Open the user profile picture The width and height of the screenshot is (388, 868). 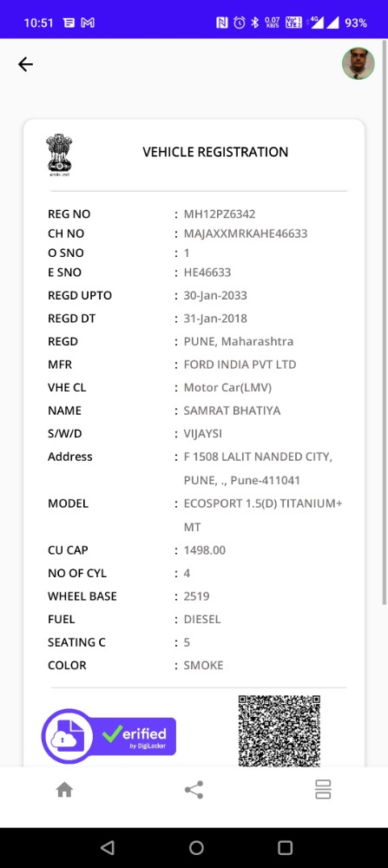[x=358, y=63]
